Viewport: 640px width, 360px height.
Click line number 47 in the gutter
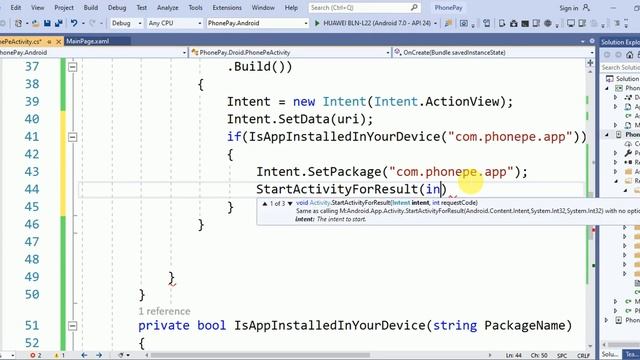[x=32, y=242]
